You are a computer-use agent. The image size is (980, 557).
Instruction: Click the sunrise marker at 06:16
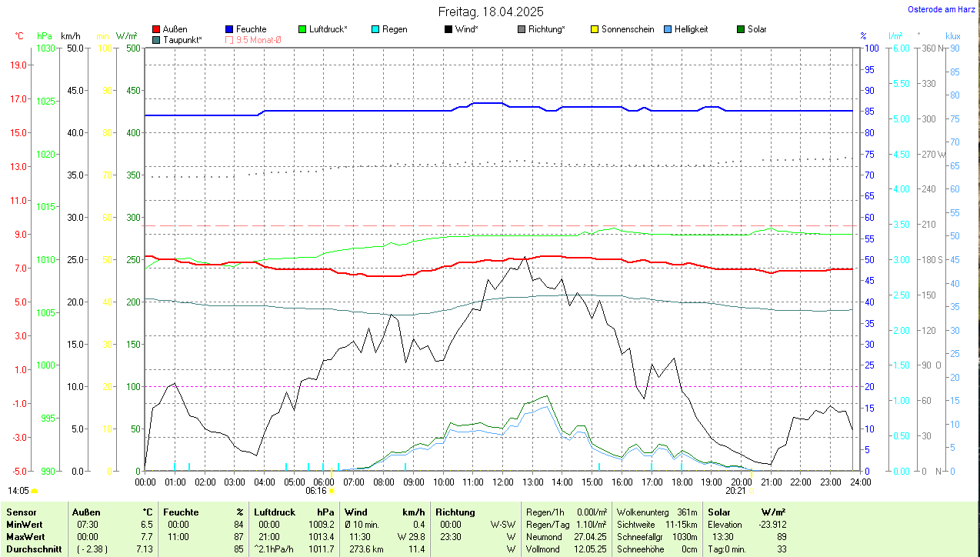[x=332, y=490]
